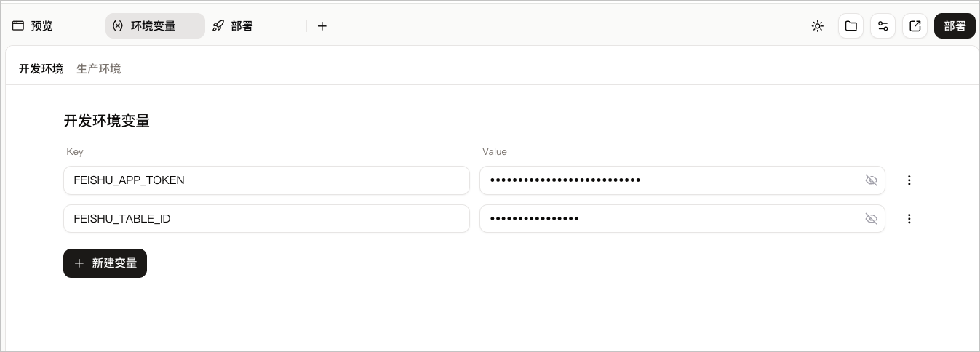
Task: Open the 预览 tab with the window icon
Action: (x=33, y=26)
